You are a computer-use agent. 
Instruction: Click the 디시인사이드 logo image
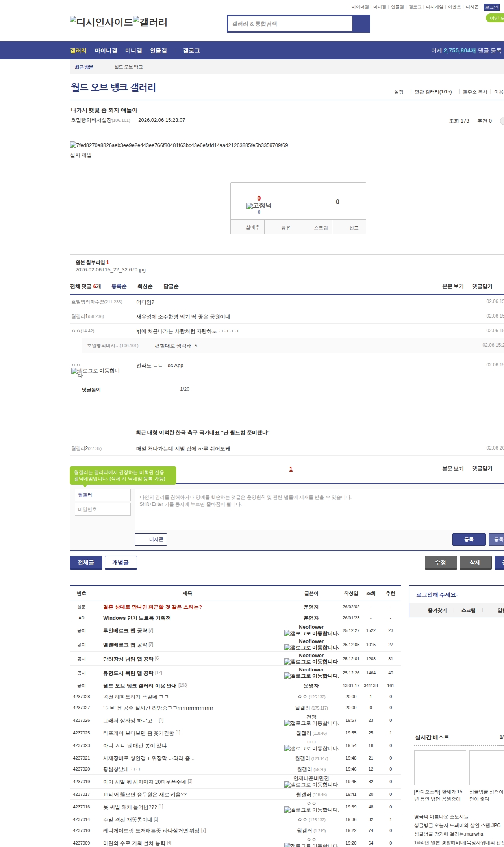click(x=101, y=22)
